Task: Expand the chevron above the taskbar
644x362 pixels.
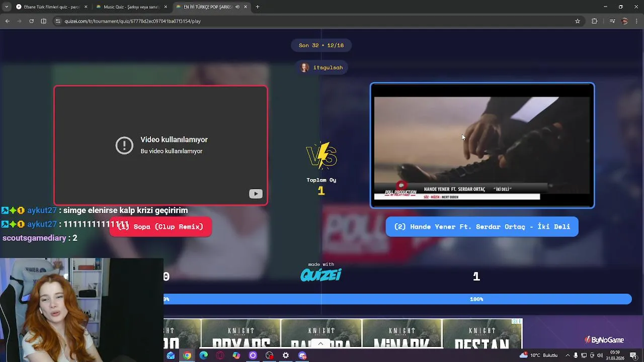Action: click(320, 344)
